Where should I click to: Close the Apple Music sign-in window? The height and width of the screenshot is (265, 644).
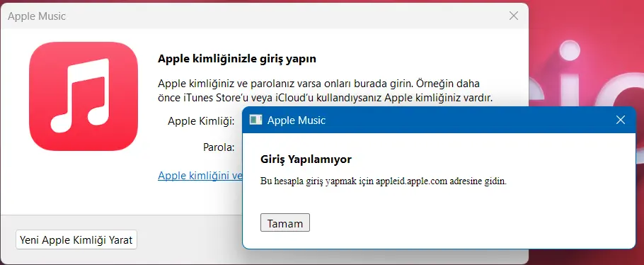click(x=513, y=16)
